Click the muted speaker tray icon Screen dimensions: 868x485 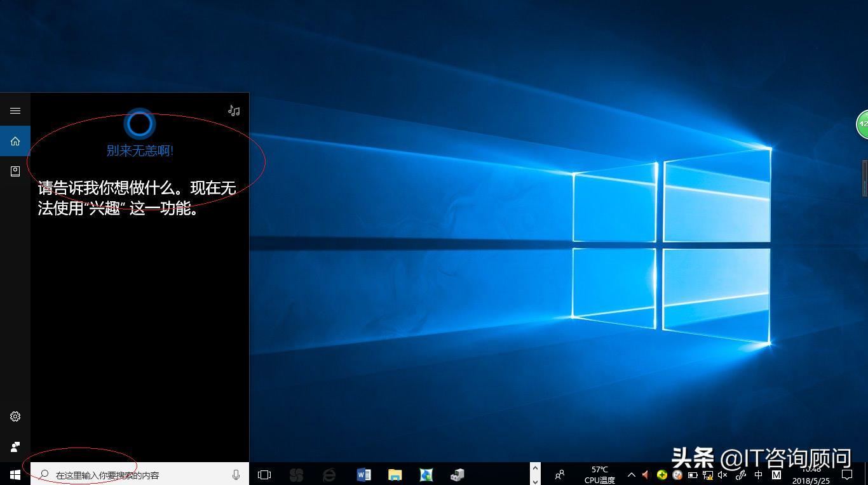722,474
